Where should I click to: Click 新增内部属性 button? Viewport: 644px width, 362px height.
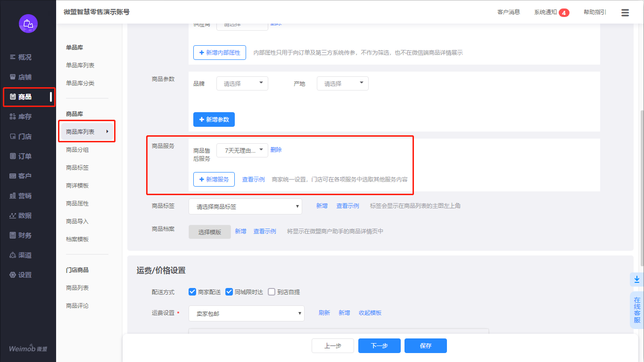pyautogui.click(x=220, y=52)
